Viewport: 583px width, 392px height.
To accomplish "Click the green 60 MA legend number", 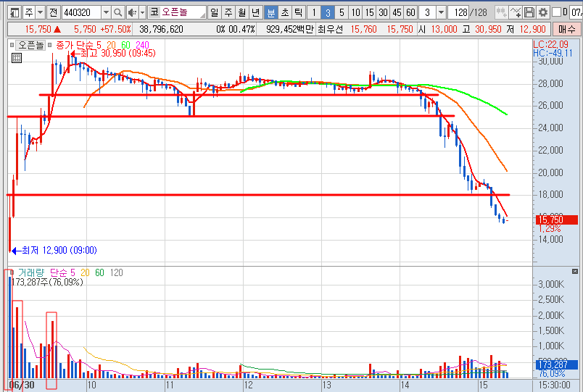I will (125, 45).
